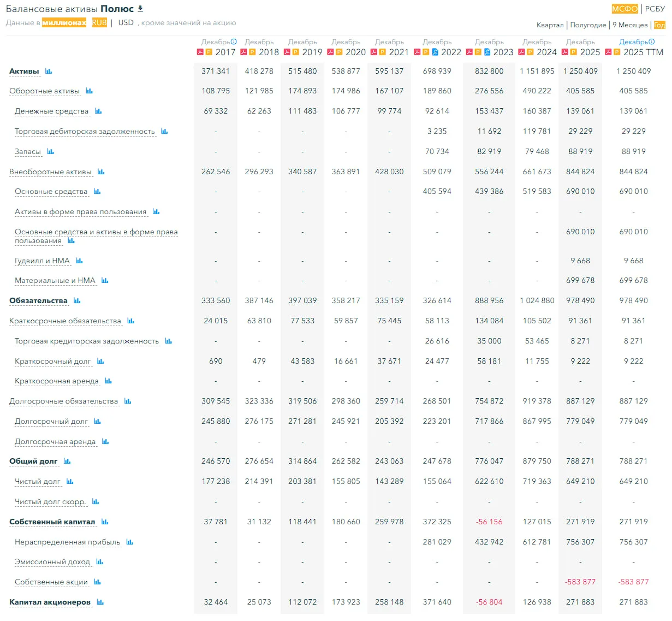Screen dimensions: 672x621
Task: Select RUB currency option
Action: pyautogui.click(x=99, y=22)
